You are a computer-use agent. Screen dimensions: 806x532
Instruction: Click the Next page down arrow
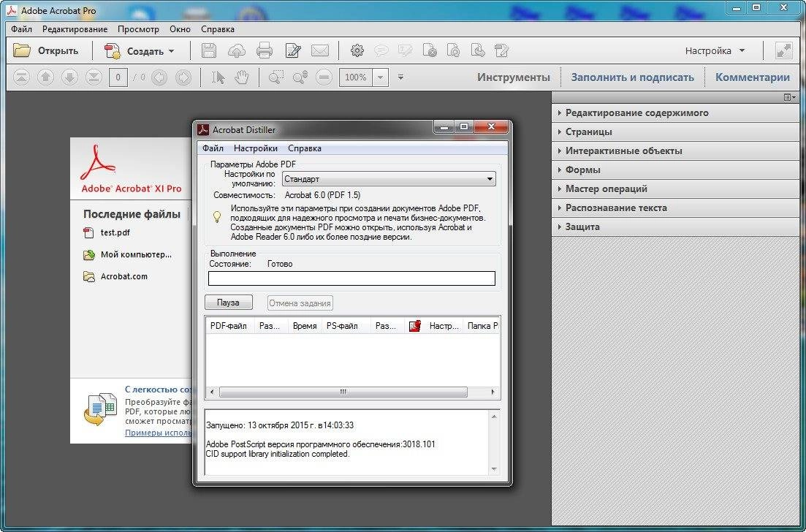(70, 77)
